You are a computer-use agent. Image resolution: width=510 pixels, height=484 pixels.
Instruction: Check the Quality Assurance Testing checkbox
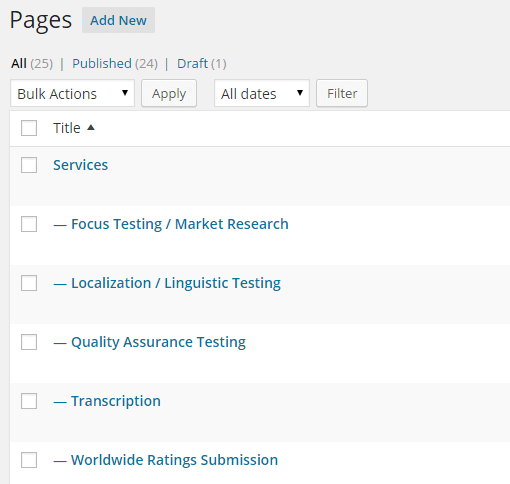(29, 342)
